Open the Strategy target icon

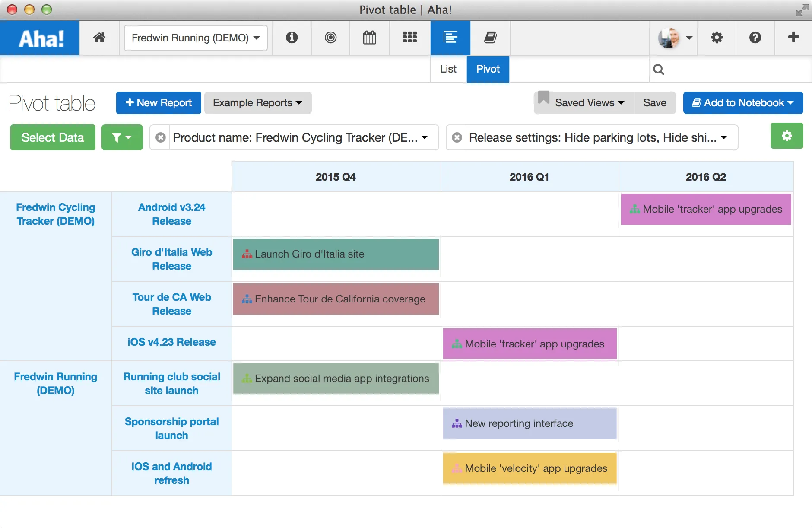click(x=330, y=38)
